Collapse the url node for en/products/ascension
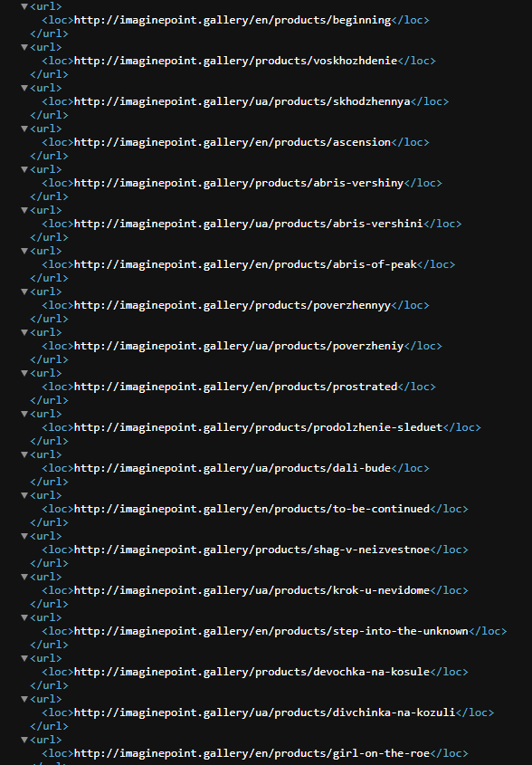Screen dimensions: 532x765 pos(24,129)
